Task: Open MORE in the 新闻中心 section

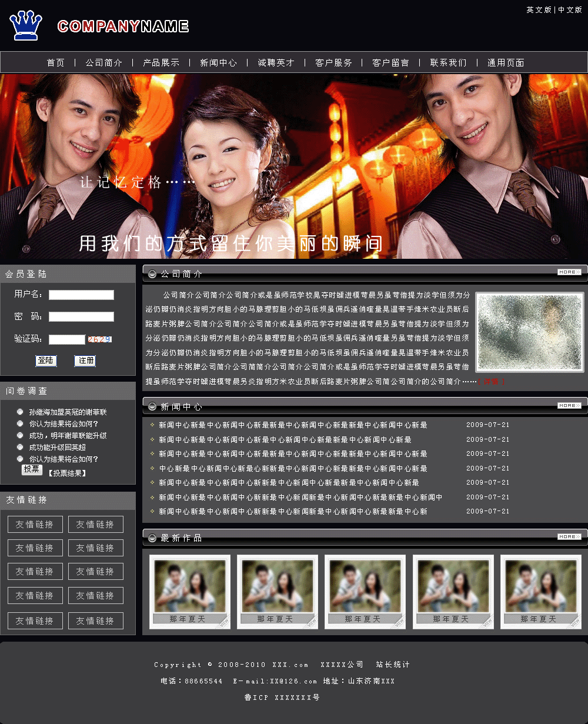Action: 569,405
